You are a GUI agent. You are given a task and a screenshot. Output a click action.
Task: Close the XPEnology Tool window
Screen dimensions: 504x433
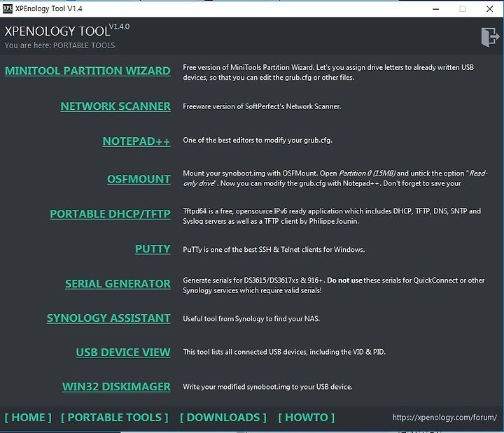[x=489, y=9]
